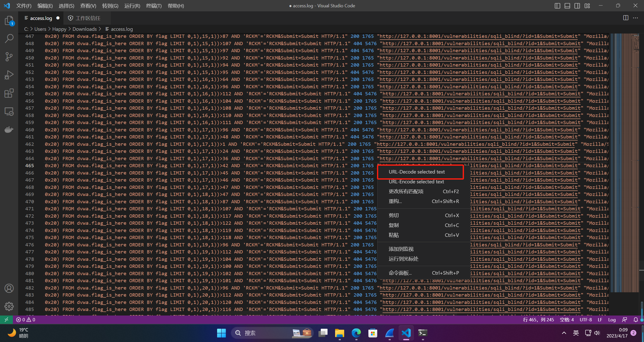Open the editor more actions ellipsis
Image resolution: width=644 pixels, height=342 pixels.
tap(635, 18)
